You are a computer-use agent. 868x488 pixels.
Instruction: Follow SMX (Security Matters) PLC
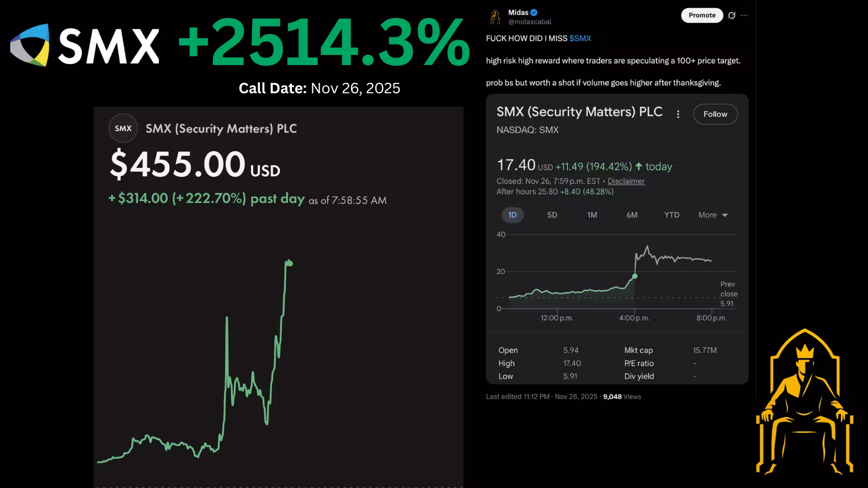[715, 114]
